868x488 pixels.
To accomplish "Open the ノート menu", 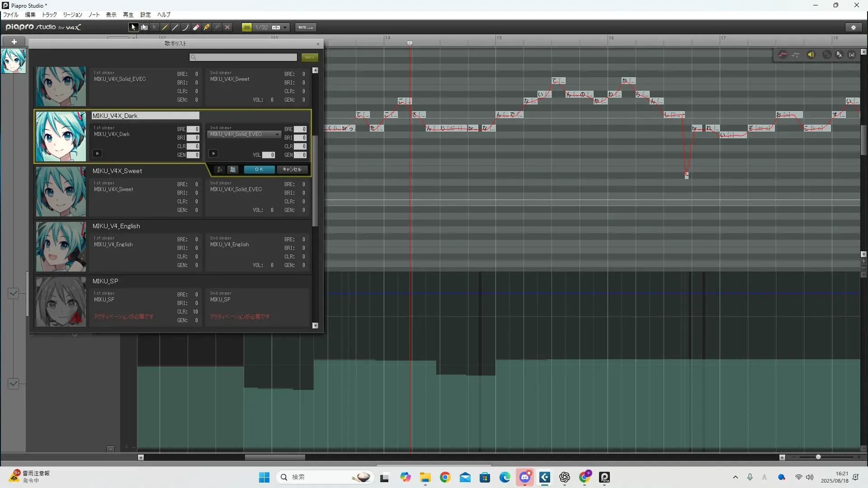I will (94, 15).
